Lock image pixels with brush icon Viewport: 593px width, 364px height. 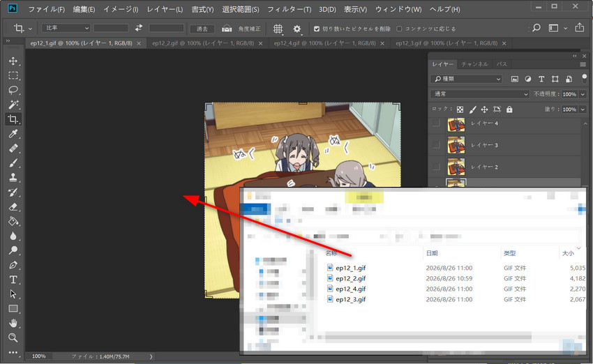472,109
